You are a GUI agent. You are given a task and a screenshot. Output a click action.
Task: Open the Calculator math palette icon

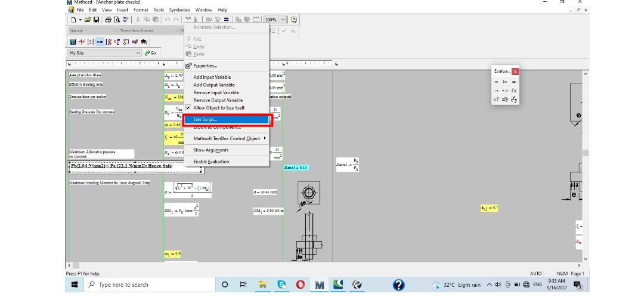(73, 42)
